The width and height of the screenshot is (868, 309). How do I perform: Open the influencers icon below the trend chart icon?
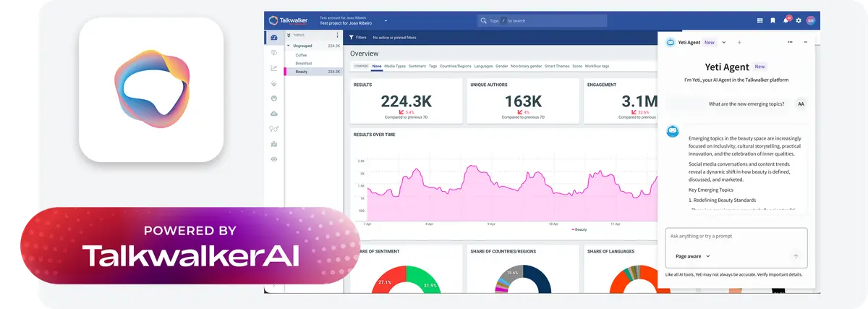tap(274, 83)
